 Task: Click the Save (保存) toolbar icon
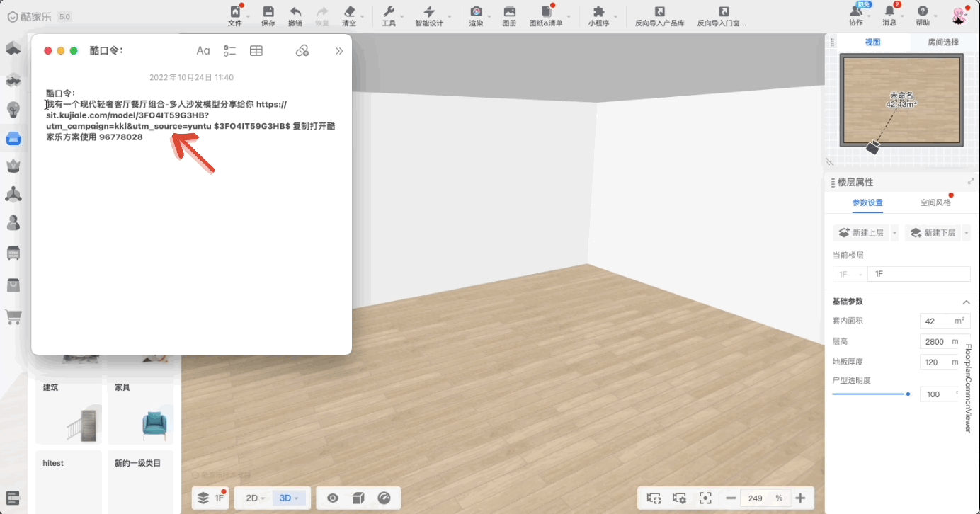click(268, 12)
